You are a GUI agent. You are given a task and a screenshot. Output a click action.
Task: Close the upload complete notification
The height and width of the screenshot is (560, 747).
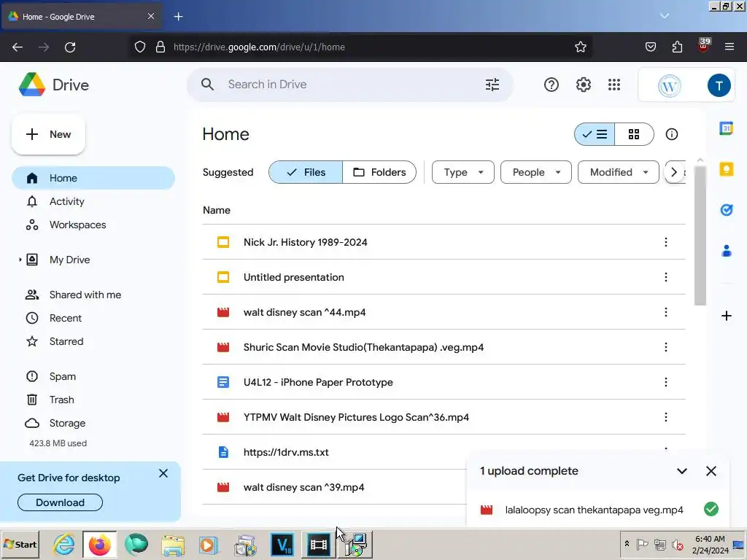711,471
